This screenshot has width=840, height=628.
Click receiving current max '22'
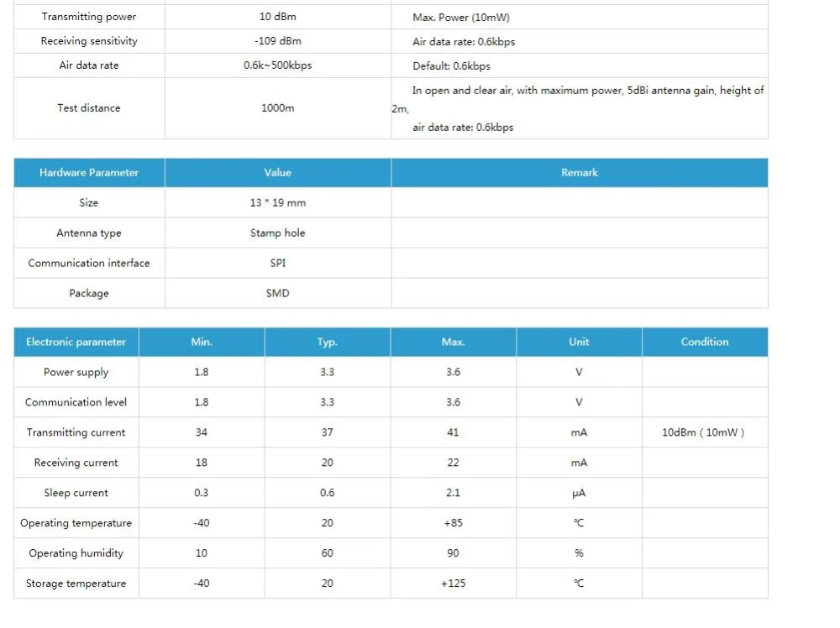pos(454,462)
